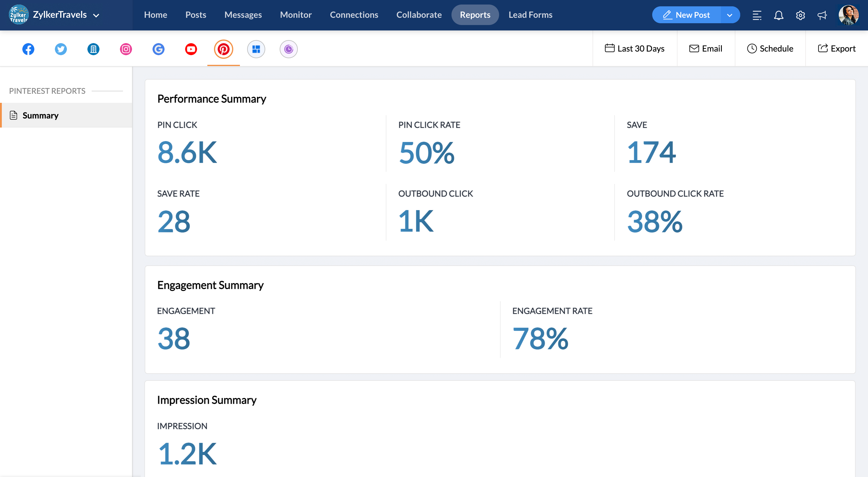Switch to Twitter reports icon
The width and height of the screenshot is (868, 477).
click(61, 49)
